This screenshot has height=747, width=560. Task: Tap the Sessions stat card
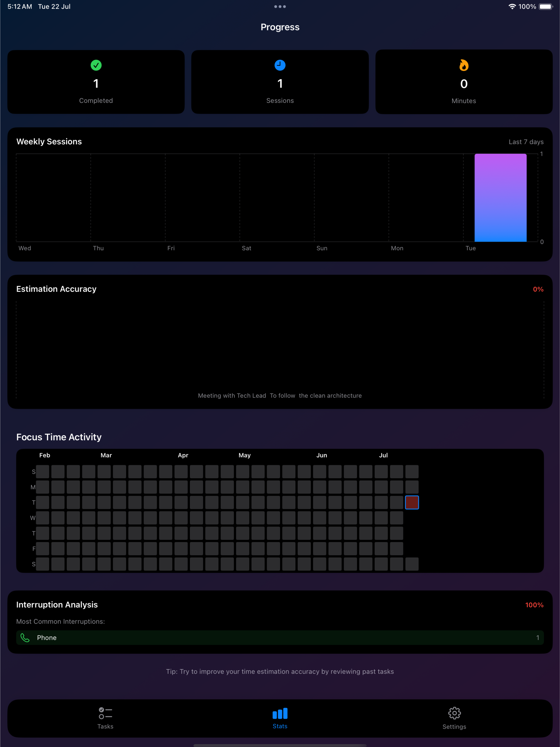coord(280,82)
